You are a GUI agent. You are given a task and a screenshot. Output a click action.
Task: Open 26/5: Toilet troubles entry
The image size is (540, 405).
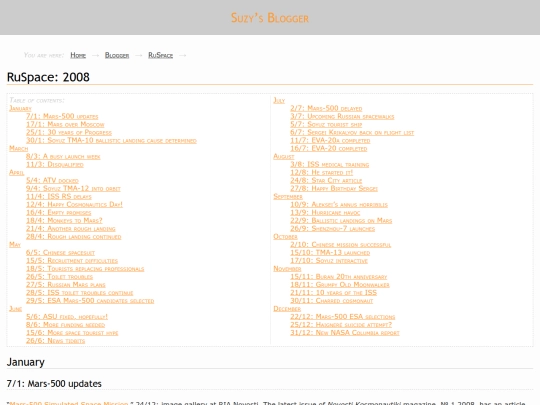[x=60, y=276]
